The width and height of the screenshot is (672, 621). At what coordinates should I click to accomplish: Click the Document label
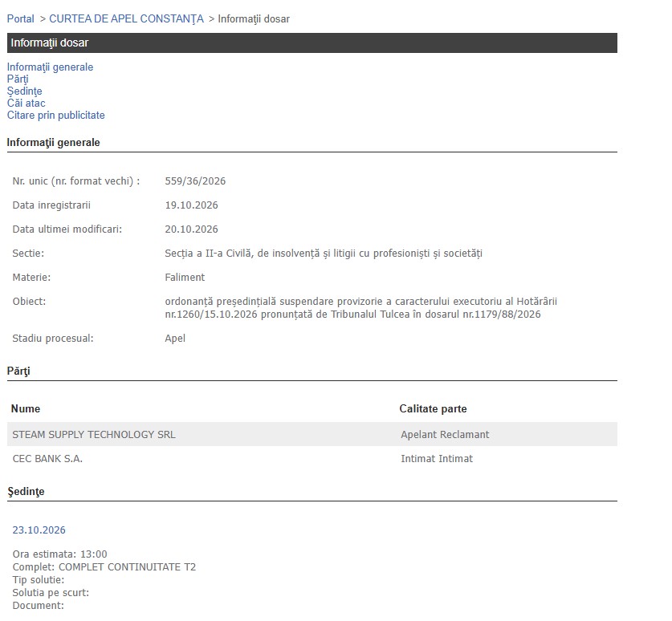39,605
